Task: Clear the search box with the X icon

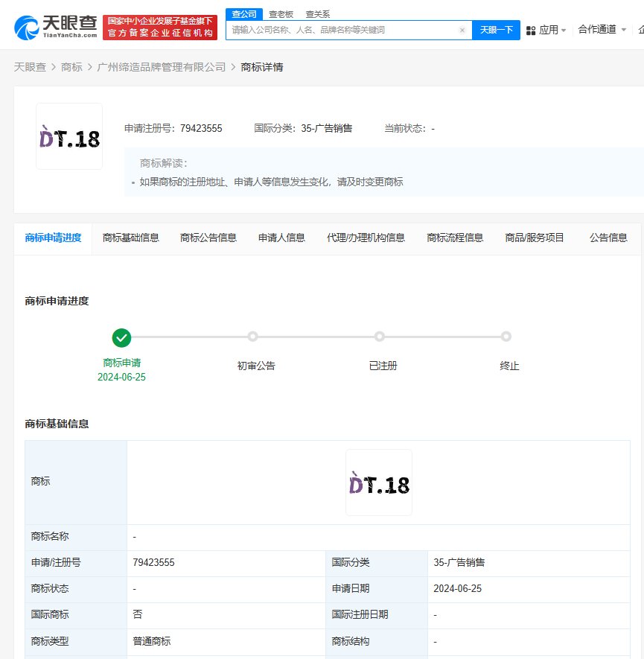Action: (462, 31)
